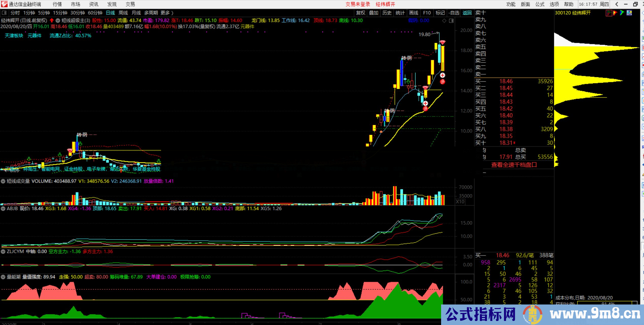Click the red-yellow flame arrow icon

(615, 13)
